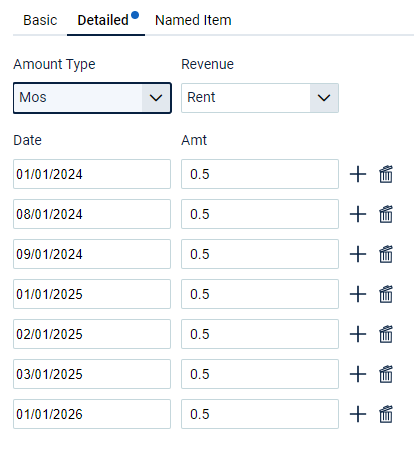The image size is (414, 460).
Task: Click the Amt field for 01/01/2026
Action: (260, 414)
